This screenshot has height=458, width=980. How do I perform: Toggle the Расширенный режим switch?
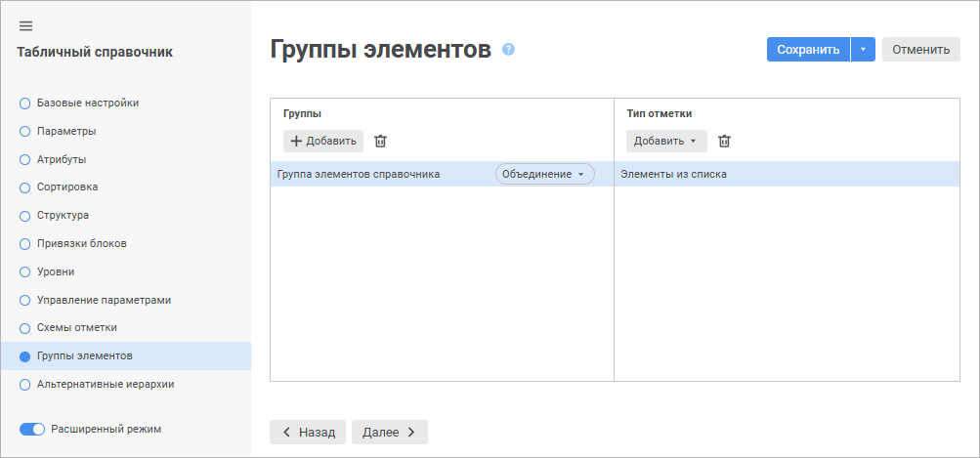(32, 429)
